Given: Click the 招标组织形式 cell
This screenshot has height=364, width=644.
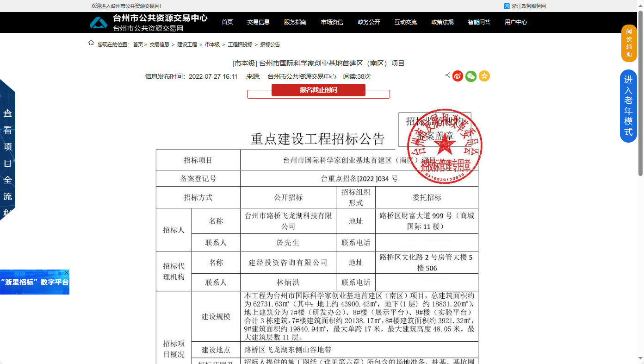Looking at the screenshot, I should pos(356,197).
